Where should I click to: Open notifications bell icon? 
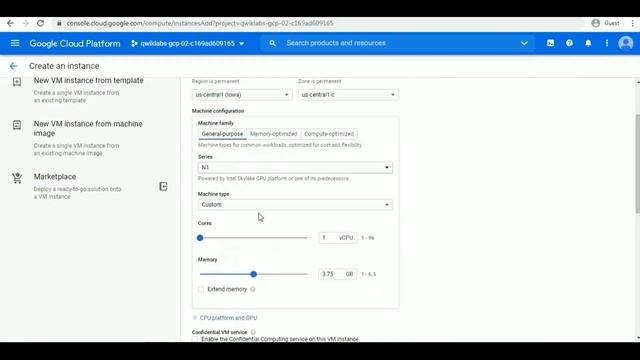click(588, 43)
